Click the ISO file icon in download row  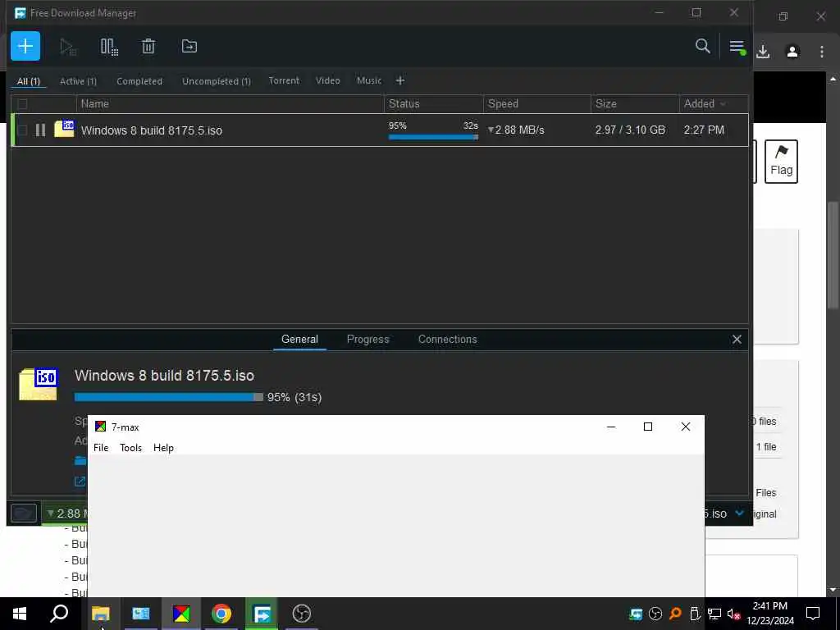point(64,129)
